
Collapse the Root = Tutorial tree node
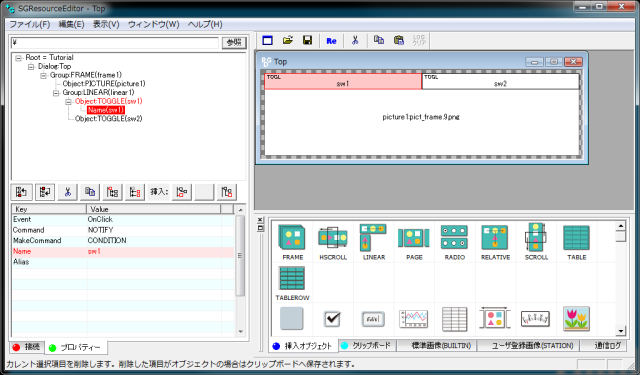[x=18, y=58]
